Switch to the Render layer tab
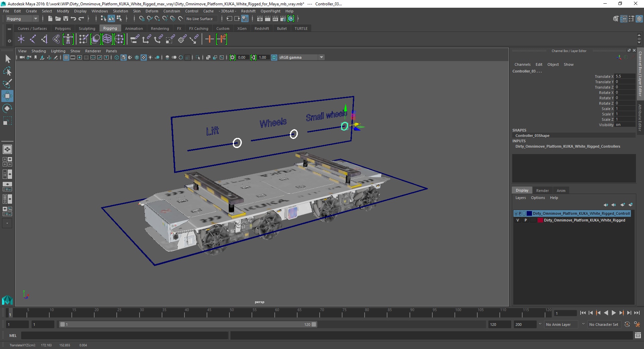Screen dimensions: 644x349 click(x=542, y=190)
